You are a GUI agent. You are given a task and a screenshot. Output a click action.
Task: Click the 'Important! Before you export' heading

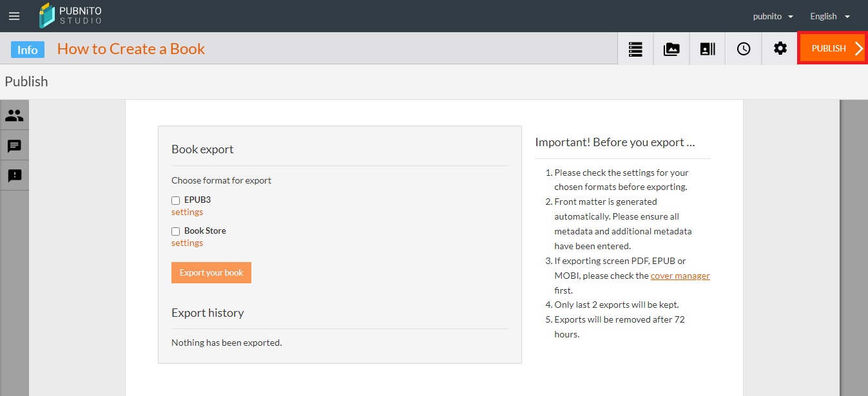[x=615, y=142]
